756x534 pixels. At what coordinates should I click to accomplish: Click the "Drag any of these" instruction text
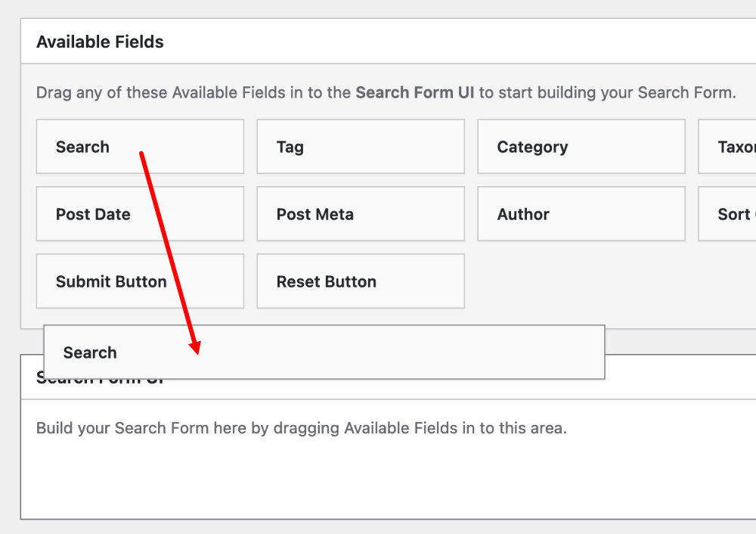[x=193, y=93]
